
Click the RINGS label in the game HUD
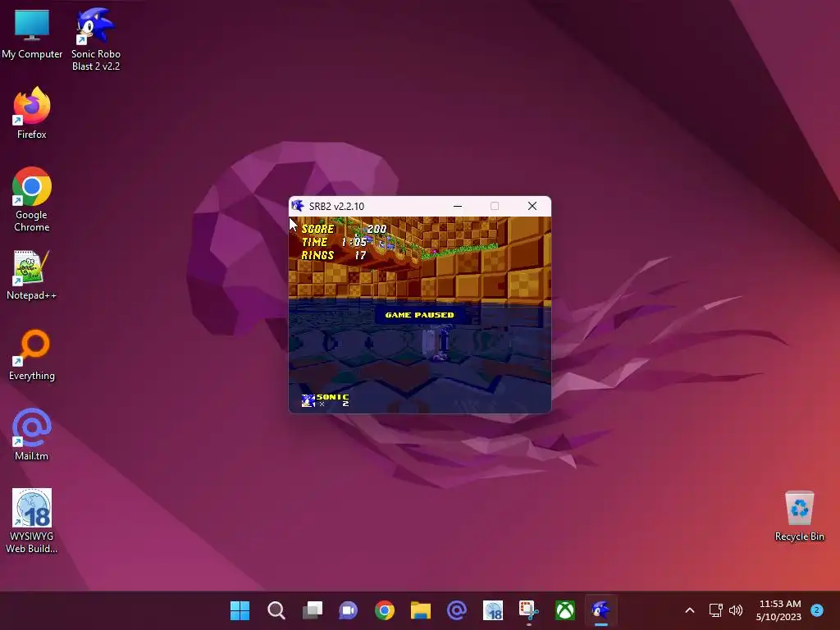click(317, 256)
